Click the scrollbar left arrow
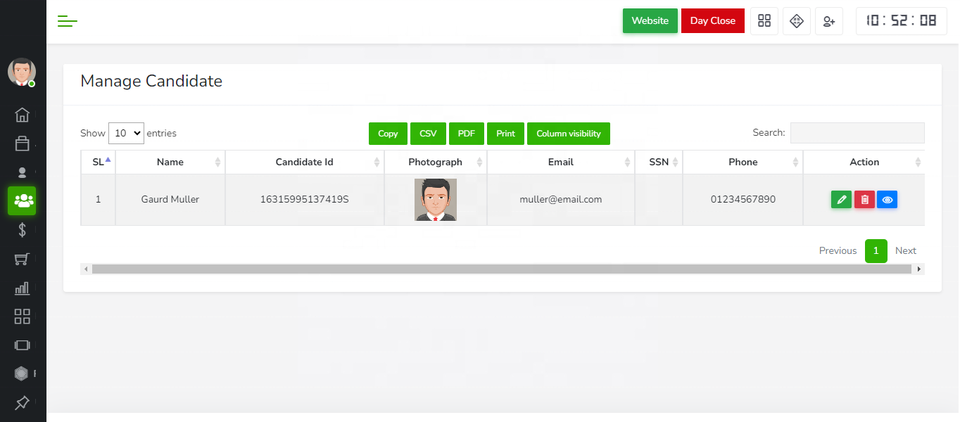Image resolution: width=960 pixels, height=422 pixels. pyautogui.click(x=86, y=269)
